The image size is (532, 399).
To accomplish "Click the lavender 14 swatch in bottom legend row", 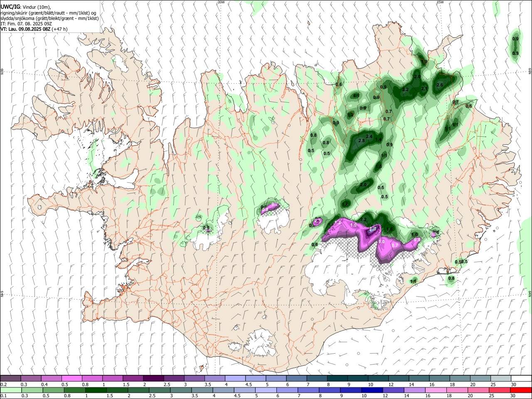I will coord(414,390).
